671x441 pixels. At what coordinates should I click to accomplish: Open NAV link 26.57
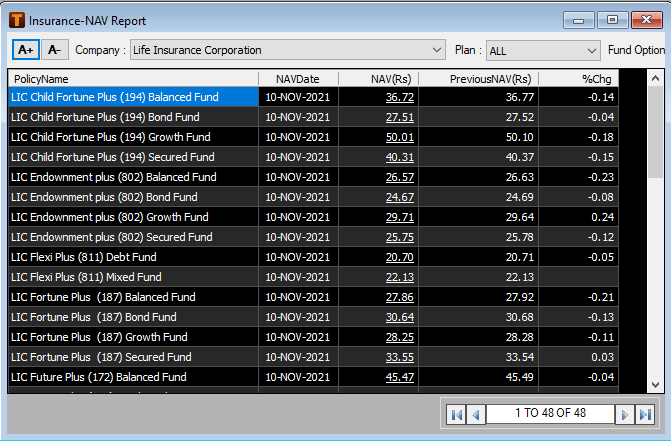[x=400, y=177]
